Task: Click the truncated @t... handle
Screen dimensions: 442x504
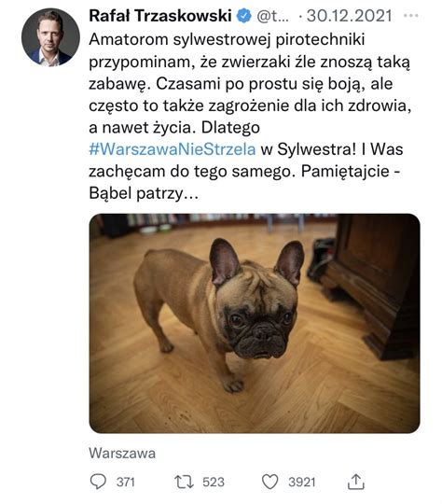Action: tap(272, 17)
